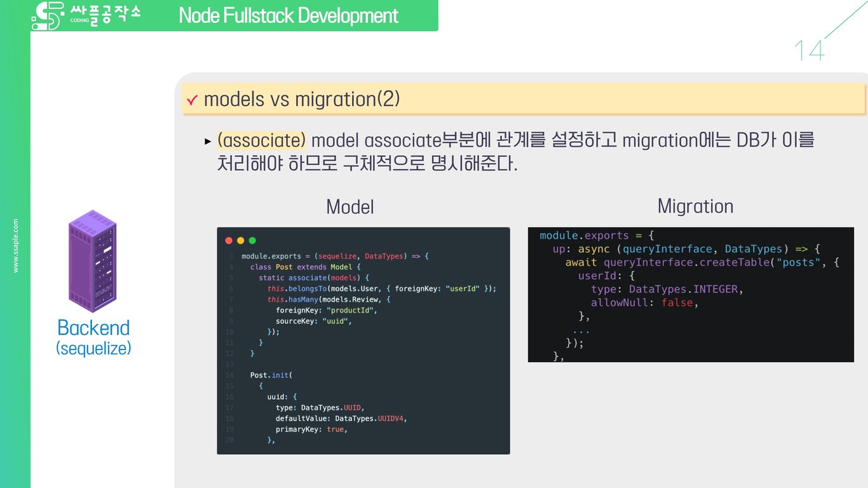Open the www.ssaple.com link on the left edge

coord(16,246)
